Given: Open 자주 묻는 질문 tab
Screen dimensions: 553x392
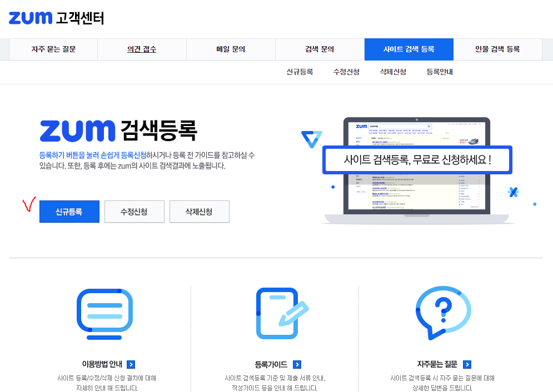Looking at the screenshot, I should [x=53, y=49].
